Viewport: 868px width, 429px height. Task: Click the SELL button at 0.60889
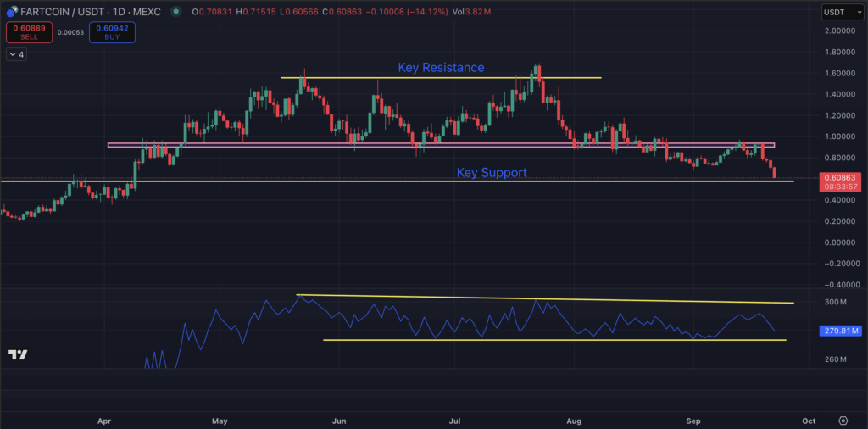coord(30,32)
